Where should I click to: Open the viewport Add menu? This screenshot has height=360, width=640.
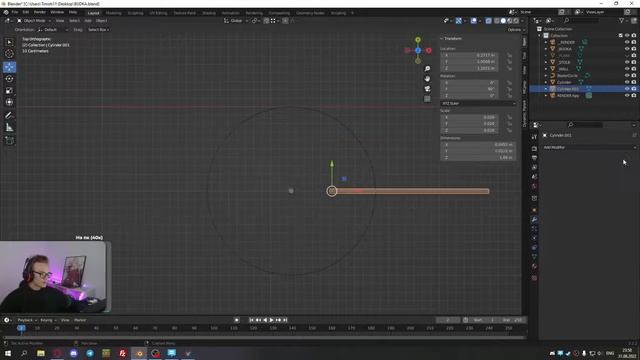click(x=88, y=20)
